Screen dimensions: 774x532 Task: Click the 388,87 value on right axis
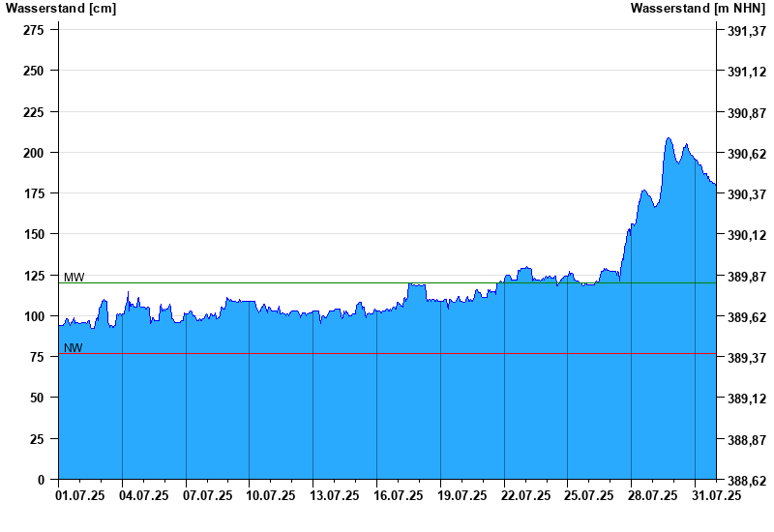747,440
